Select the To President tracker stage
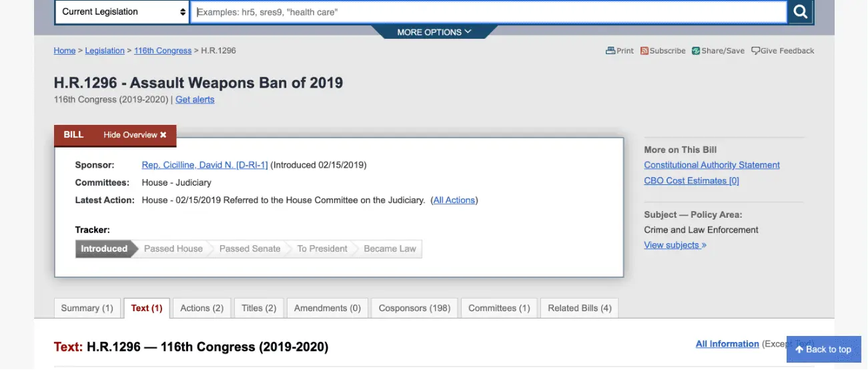The image size is (868, 370). tap(322, 248)
